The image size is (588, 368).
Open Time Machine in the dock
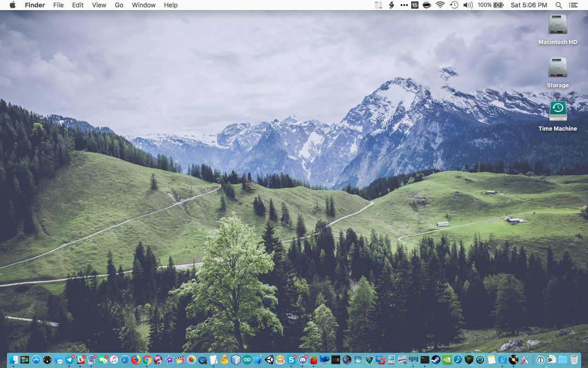(480, 360)
